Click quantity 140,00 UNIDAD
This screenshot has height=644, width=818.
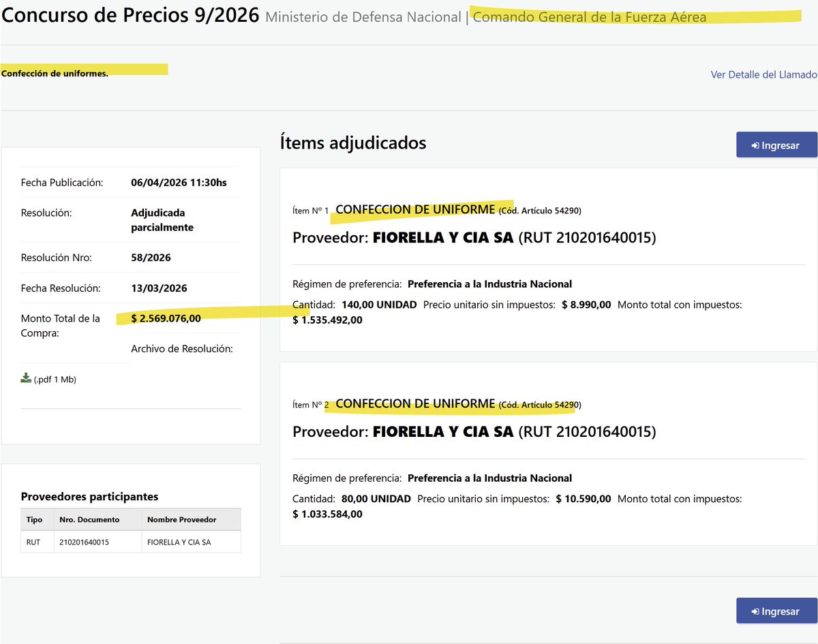379,305
